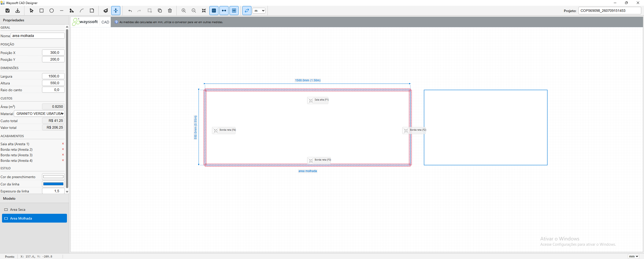The height and width of the screenshot is (259, 644).
Task: Click the area molhada label under shape
Action: pos(308,171)
